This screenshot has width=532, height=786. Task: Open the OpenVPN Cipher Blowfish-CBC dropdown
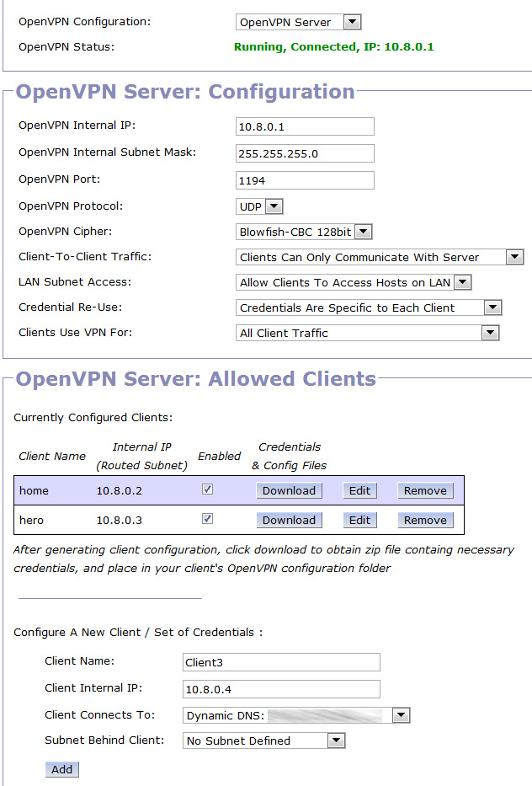(x=304, y=232)
